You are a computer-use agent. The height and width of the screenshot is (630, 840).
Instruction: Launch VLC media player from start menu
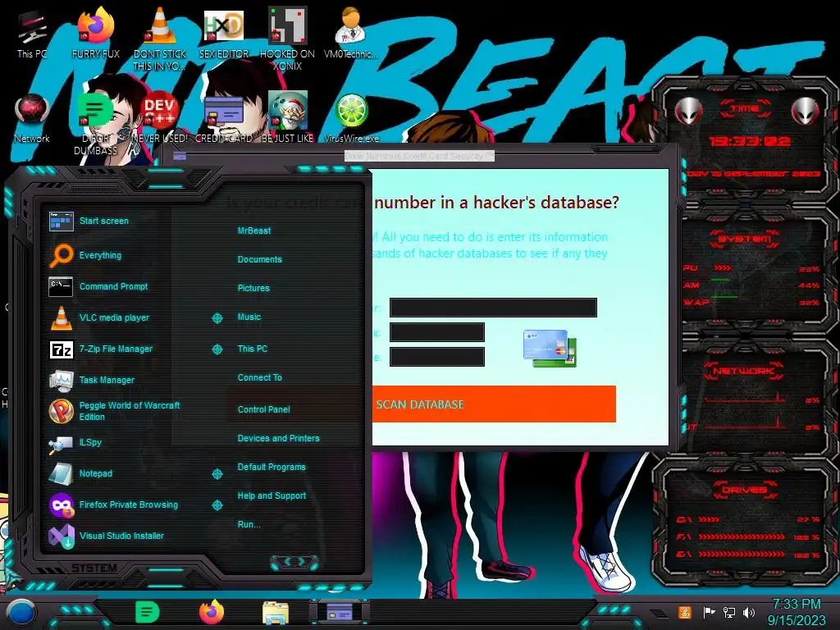[114, 317]
